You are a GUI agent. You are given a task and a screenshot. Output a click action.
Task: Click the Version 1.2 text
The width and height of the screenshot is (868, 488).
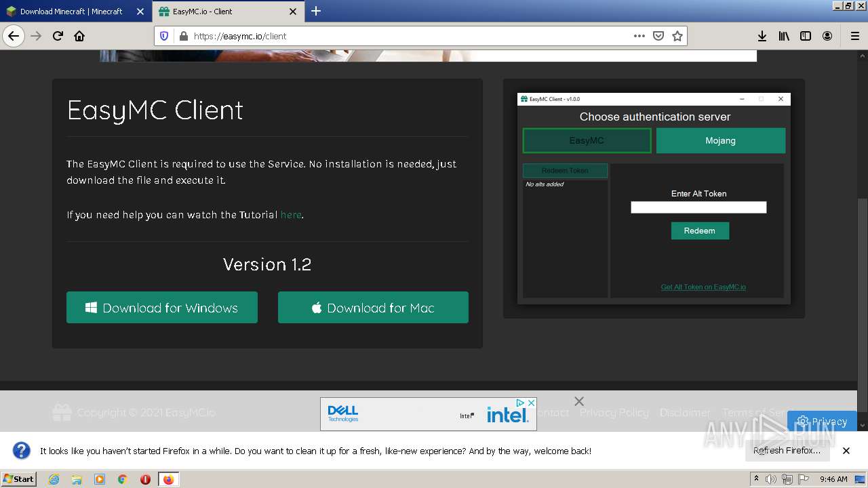tap(267, 264)
